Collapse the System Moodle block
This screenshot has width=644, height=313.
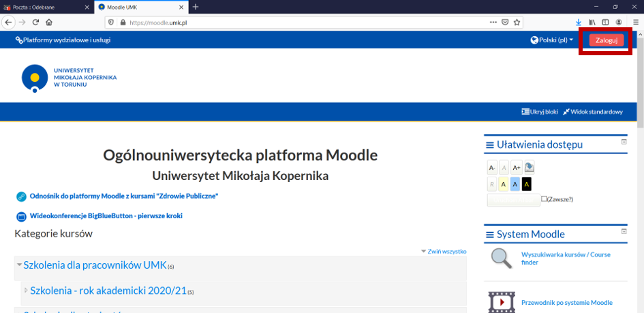[624, 231]
